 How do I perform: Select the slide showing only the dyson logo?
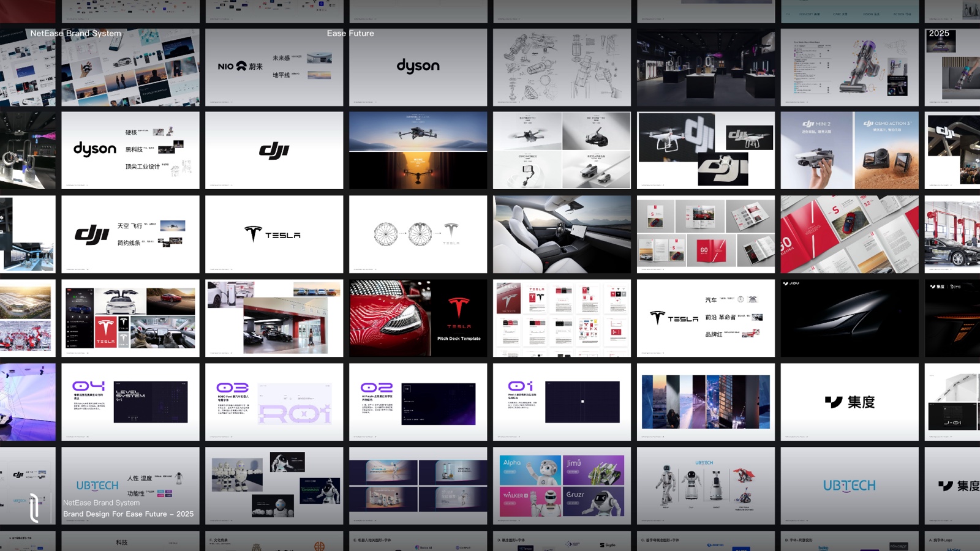pyautogui.click(x=418, y=67)
